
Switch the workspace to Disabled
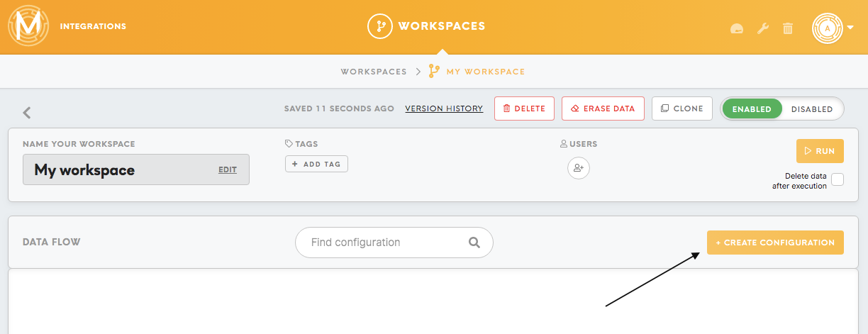[x=812, y=109]
